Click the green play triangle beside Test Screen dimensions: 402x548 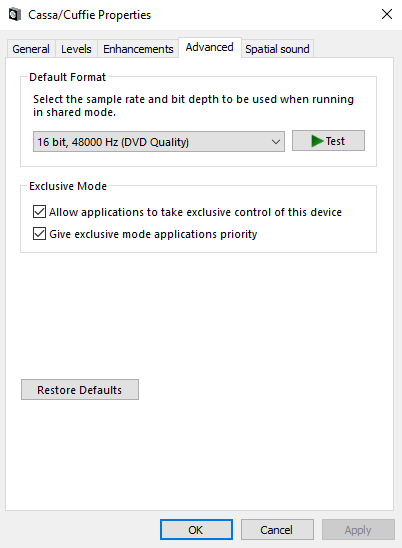(x=317, y=141)
